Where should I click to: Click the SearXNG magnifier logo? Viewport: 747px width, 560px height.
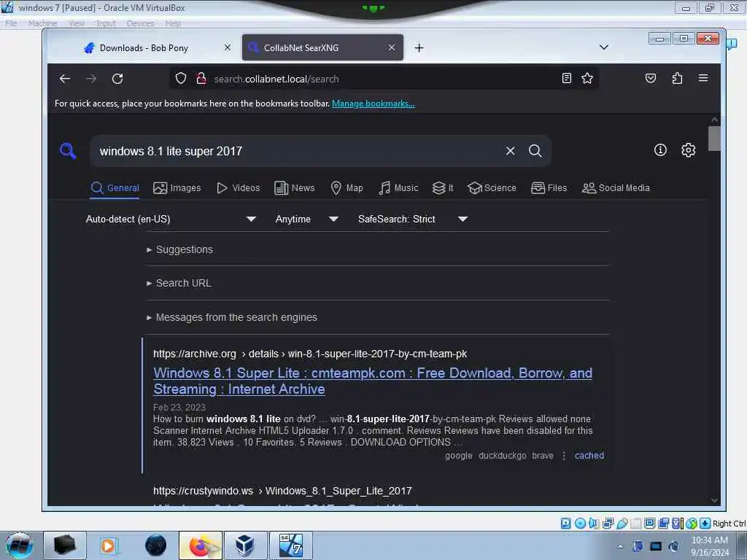[x=68, y=151]
